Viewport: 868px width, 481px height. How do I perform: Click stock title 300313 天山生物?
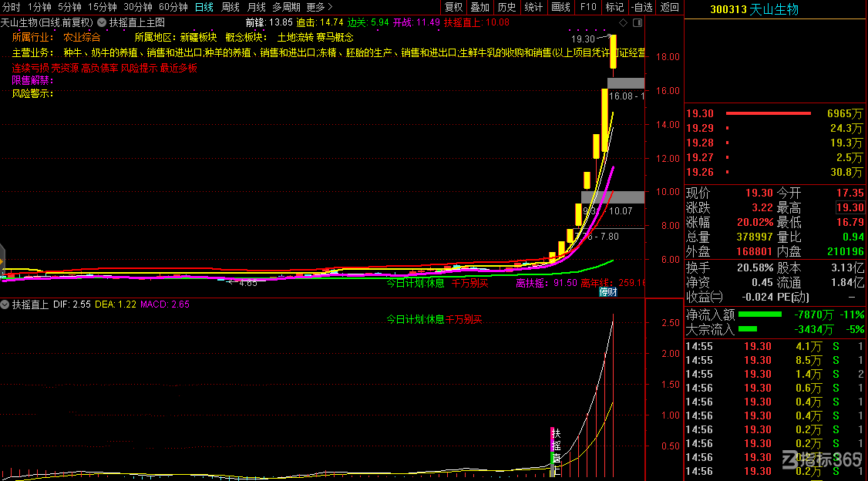(754, 9)
